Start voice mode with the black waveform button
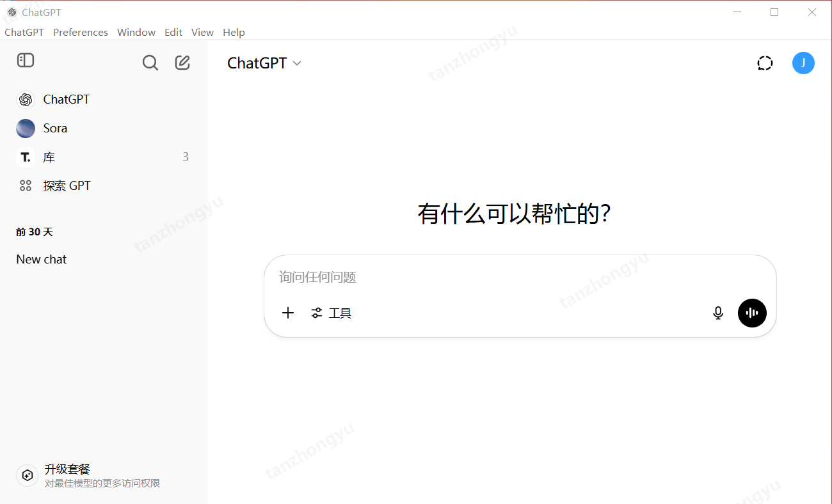832x504 pixels. tap(752, 313)
